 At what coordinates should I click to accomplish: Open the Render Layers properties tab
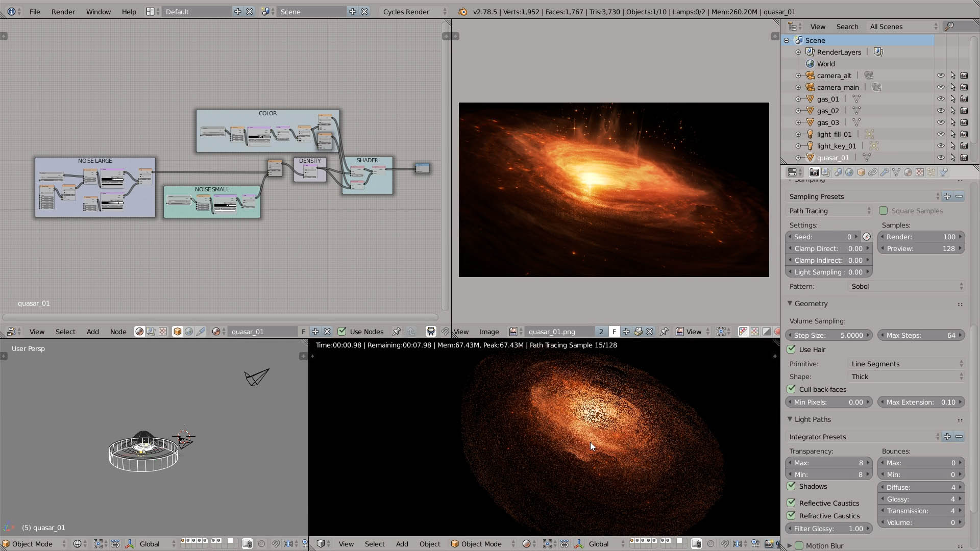pyautogui.click(x=826, y=172)
